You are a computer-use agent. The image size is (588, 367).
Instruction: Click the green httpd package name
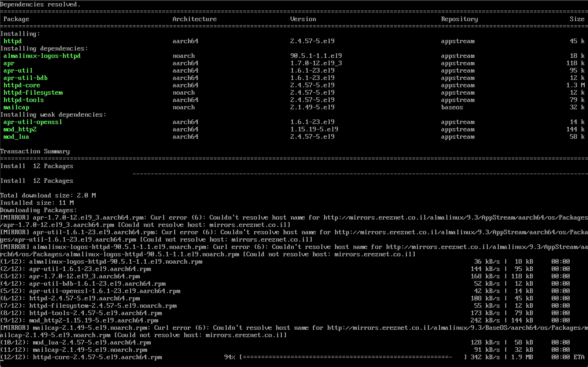coord(12,41)
